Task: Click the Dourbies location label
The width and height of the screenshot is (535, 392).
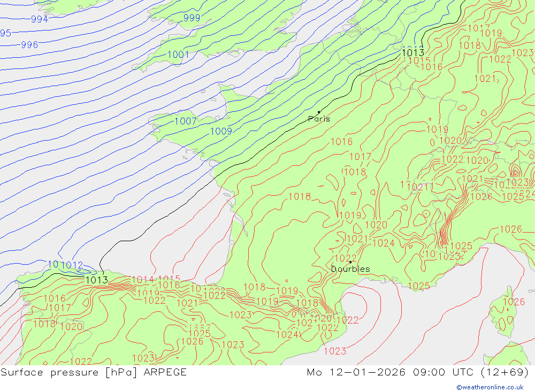Action: (x=350, y=269)
